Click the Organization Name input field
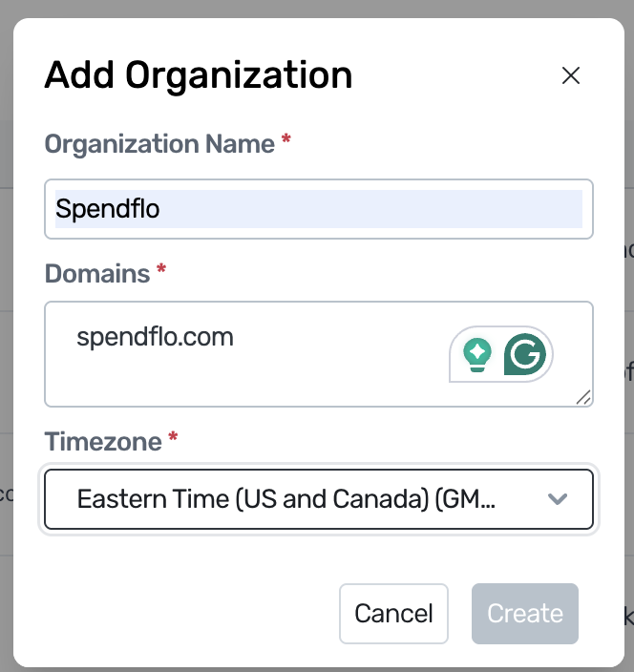Image resolution: width=634 pixels, height=672 pixels. 319,209
